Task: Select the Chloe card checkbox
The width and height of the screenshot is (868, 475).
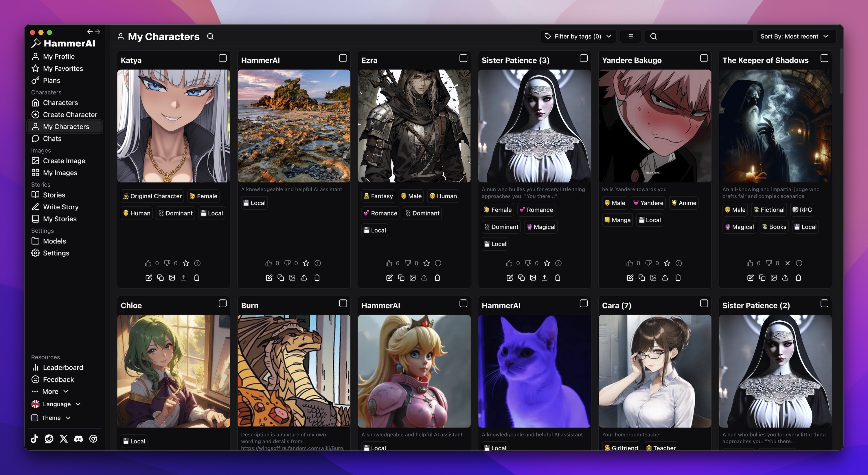Action: (x=222, y=303)
